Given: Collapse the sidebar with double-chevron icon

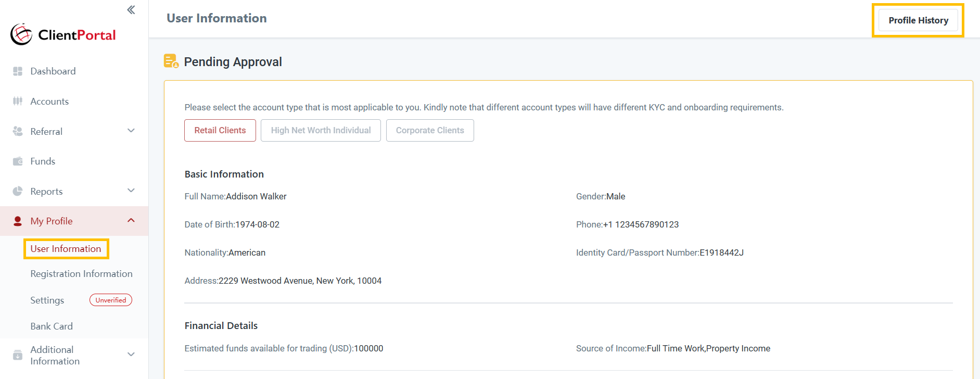Looking at the screenshot, I should tap(131, 10).
